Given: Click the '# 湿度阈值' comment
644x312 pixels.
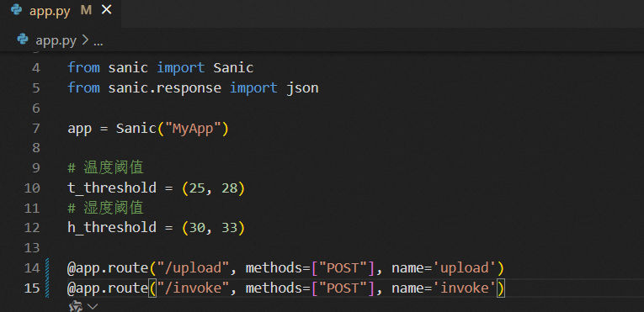Looking at the screenshot, I should (105, 208).
